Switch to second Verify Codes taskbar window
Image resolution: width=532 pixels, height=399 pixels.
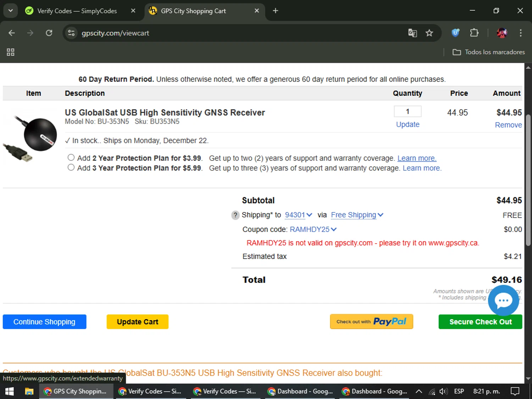(x=225, y=391)
